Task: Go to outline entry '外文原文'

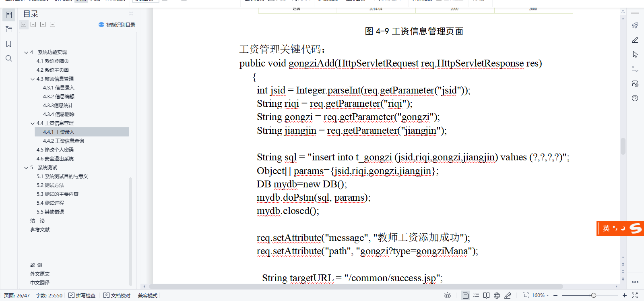Action: pyautogui.click(x=40, y=274)
